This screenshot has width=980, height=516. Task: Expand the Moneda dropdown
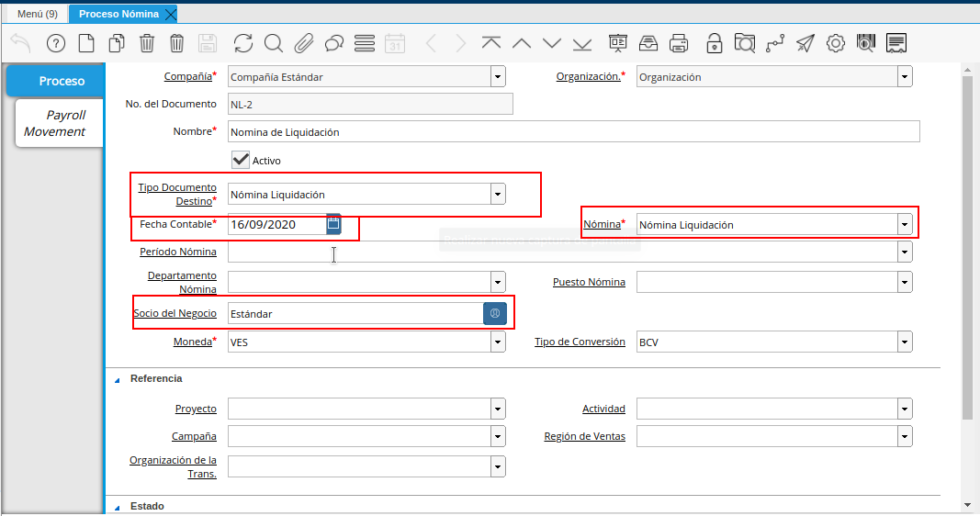click(497, 342)
